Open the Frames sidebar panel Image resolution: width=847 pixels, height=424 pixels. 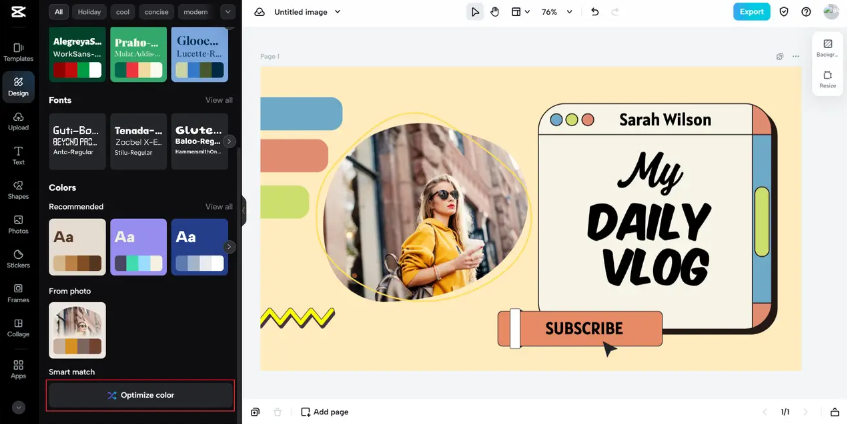[18, 293]
